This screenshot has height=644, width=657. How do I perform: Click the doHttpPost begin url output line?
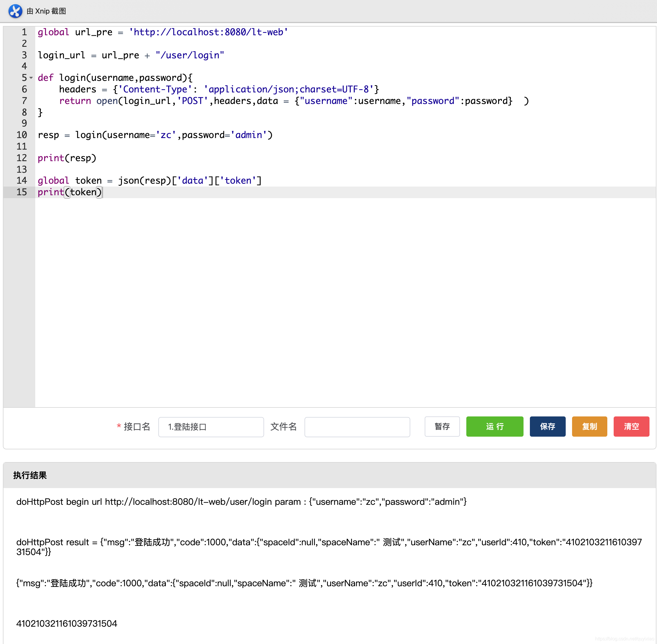241,502
